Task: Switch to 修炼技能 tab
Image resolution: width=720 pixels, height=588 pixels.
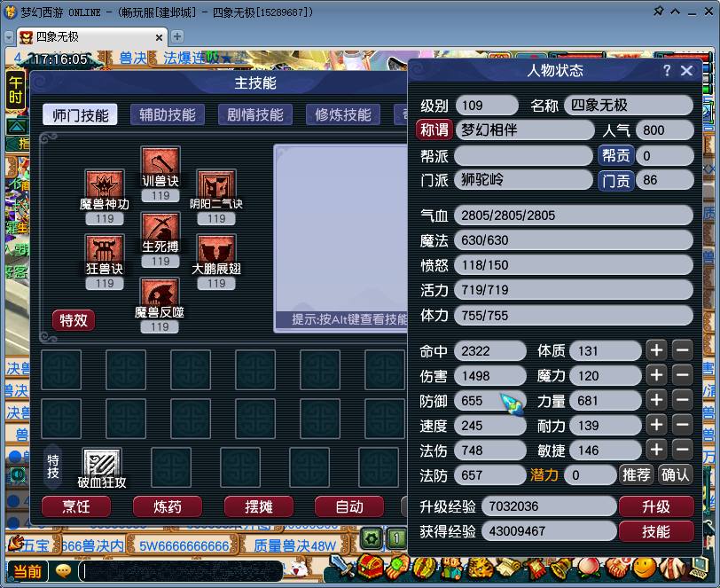Action: (x=343, y=114)
